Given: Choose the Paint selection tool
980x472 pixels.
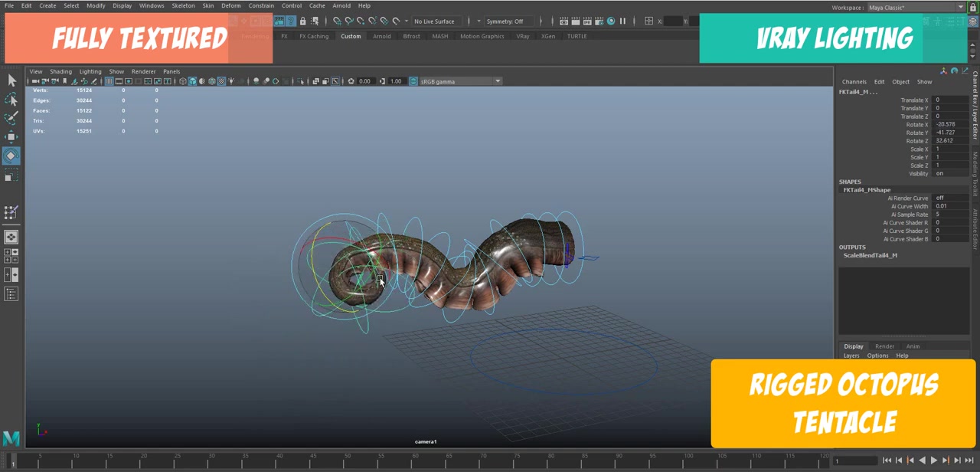Looking at the screenshot, I should point(11,118).
